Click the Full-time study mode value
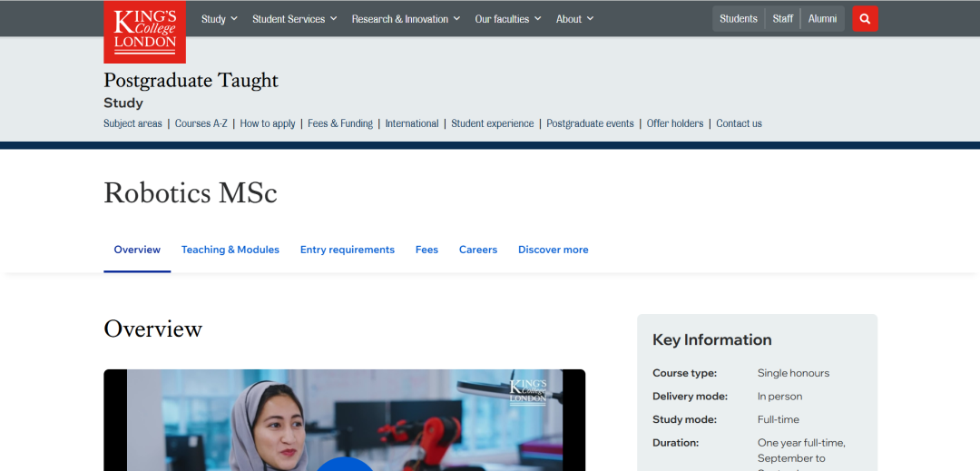The width and height of the screenshot is (980, 471). click(x=779, y=419)
